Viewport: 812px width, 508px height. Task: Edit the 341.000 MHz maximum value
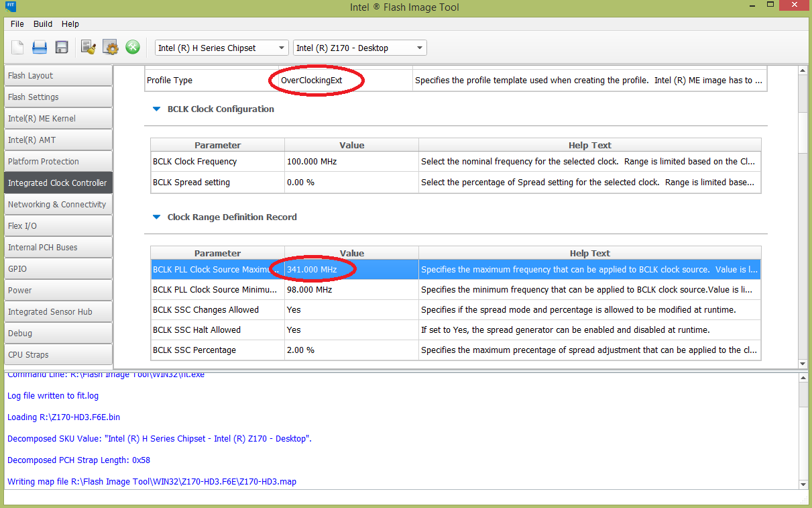351,270
